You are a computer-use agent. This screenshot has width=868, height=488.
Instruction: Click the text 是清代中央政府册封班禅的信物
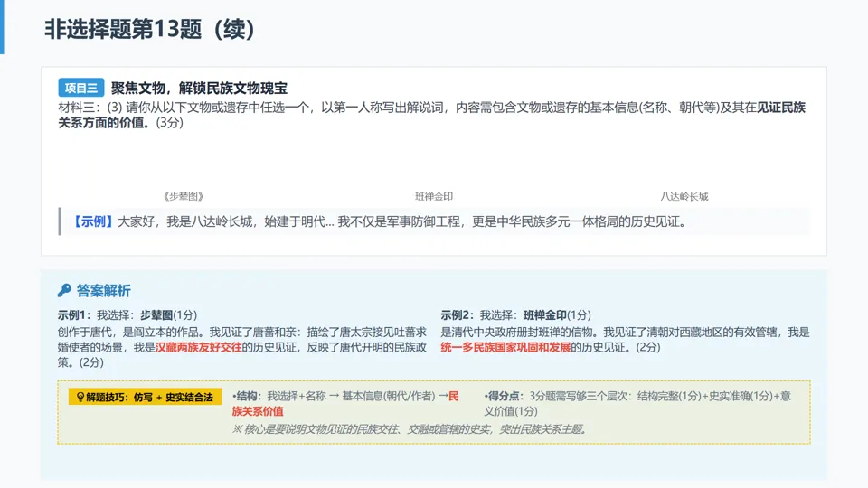519,332
